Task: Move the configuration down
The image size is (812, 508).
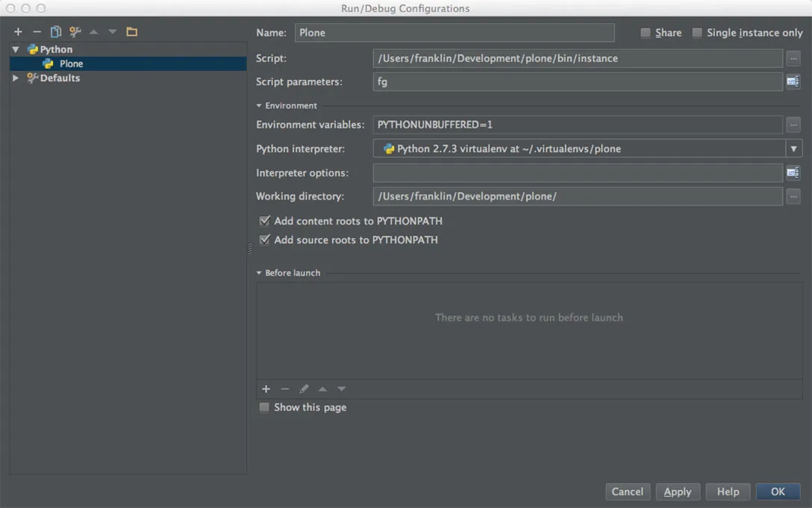Action: click(112, 31)
